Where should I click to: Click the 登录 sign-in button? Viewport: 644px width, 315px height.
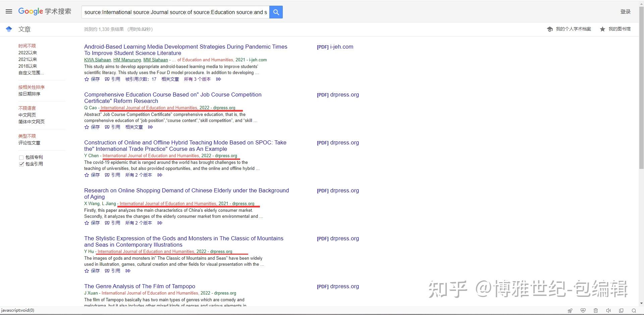tap(626, 11)
